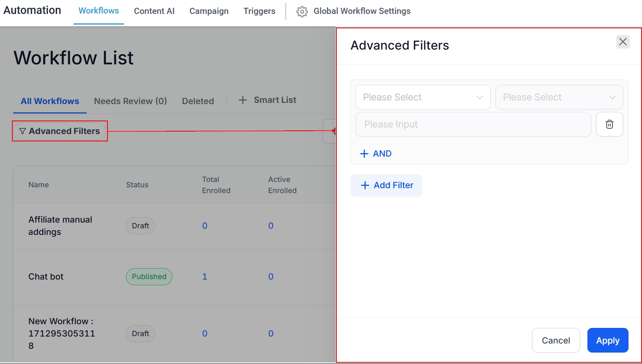Go to the Triggers tab
This screenshot has width=642, height=364.
pos(259,11)
